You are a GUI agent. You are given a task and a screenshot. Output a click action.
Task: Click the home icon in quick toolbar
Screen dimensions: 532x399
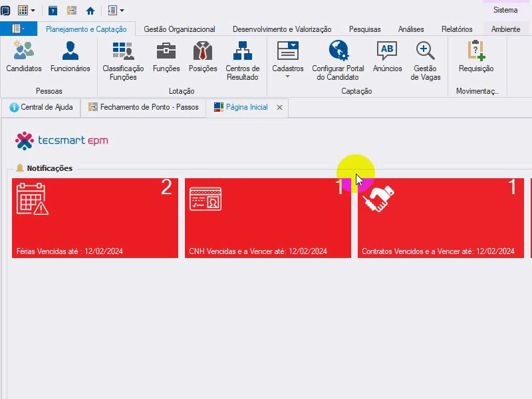pos(90,11)
